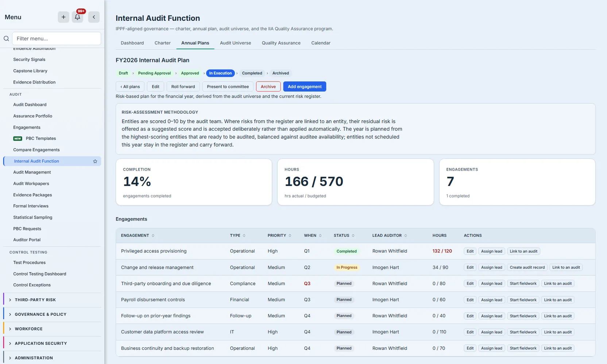Archive the FY2026 plan
This screenshot has height=364, width=607.
point(268,87)
